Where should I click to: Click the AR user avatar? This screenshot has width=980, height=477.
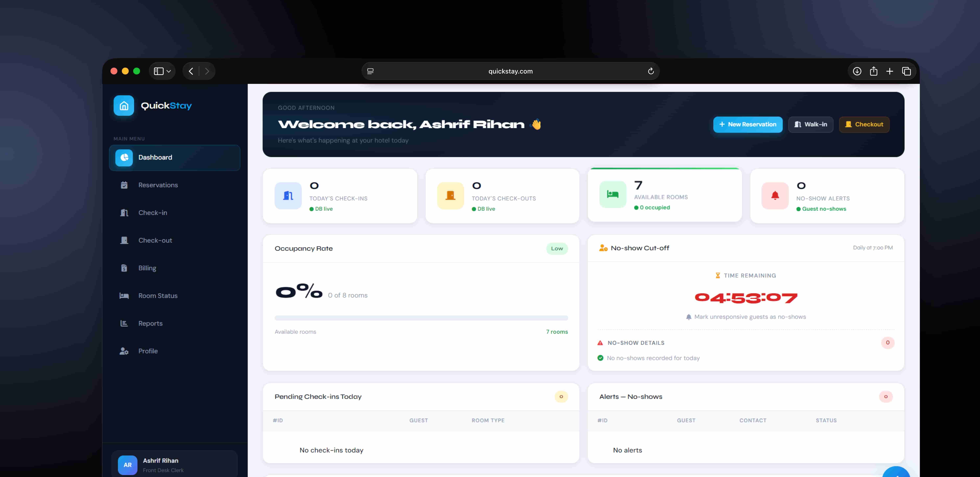pos(127,465)
